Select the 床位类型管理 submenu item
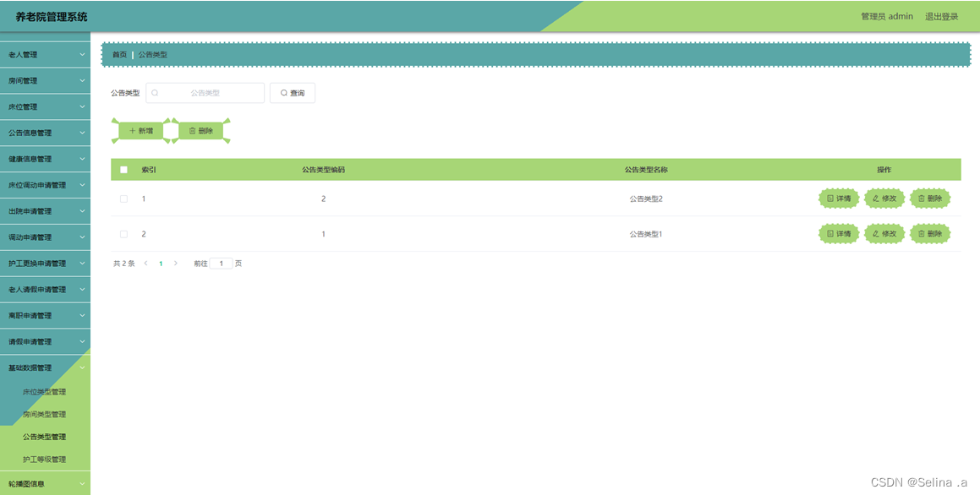 click(x=45, y=392)
